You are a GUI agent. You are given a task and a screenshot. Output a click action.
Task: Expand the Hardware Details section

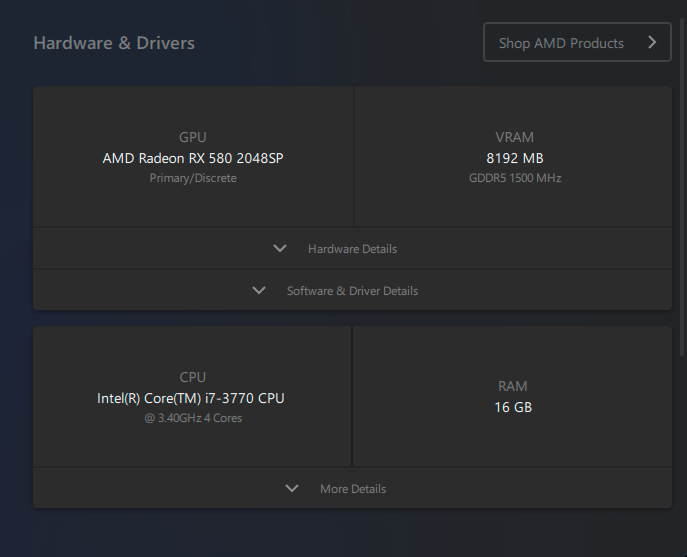click(352, 248)
